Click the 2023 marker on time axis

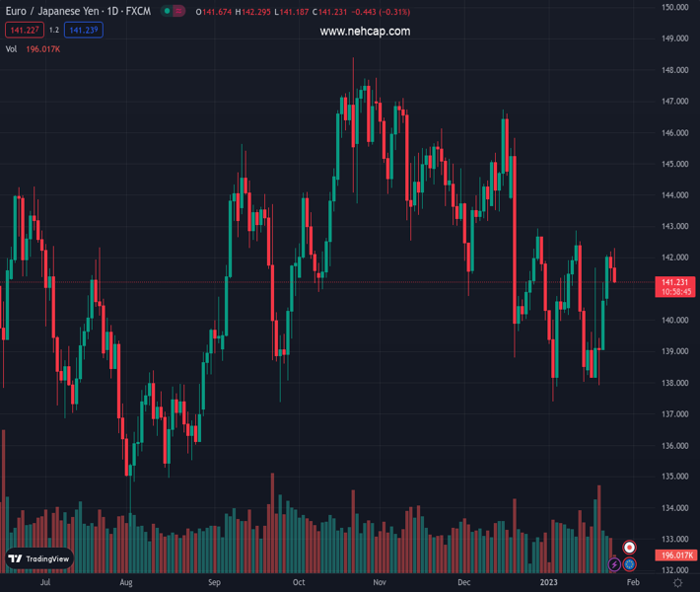548,583
